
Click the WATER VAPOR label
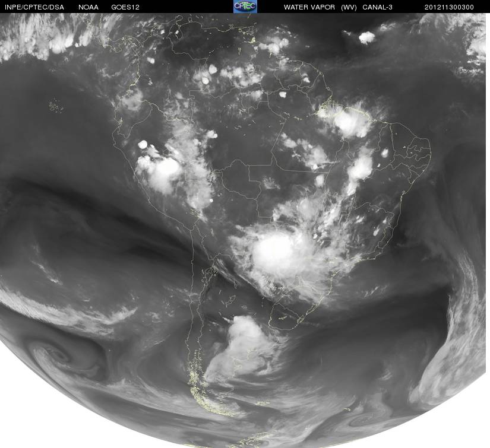[x=309, y=7]
